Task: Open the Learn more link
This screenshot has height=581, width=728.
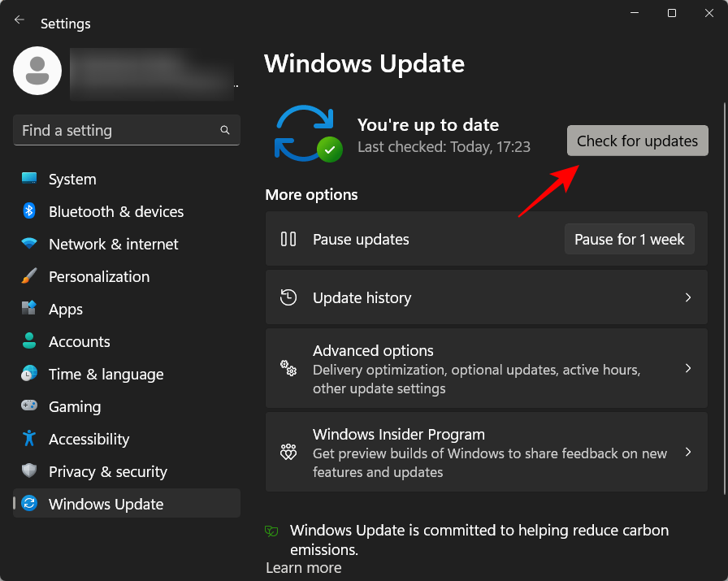Action: pyautogui.click(x=303, y=567)
